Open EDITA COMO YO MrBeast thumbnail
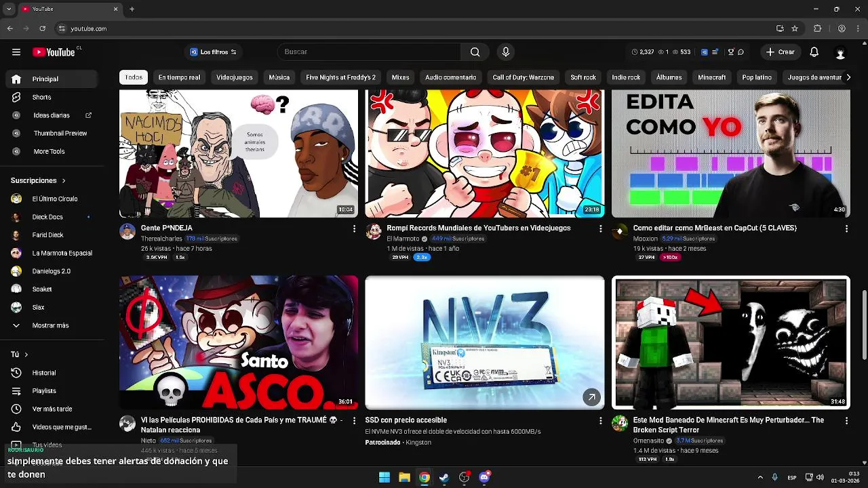868x488 pixels. point(731,154)
